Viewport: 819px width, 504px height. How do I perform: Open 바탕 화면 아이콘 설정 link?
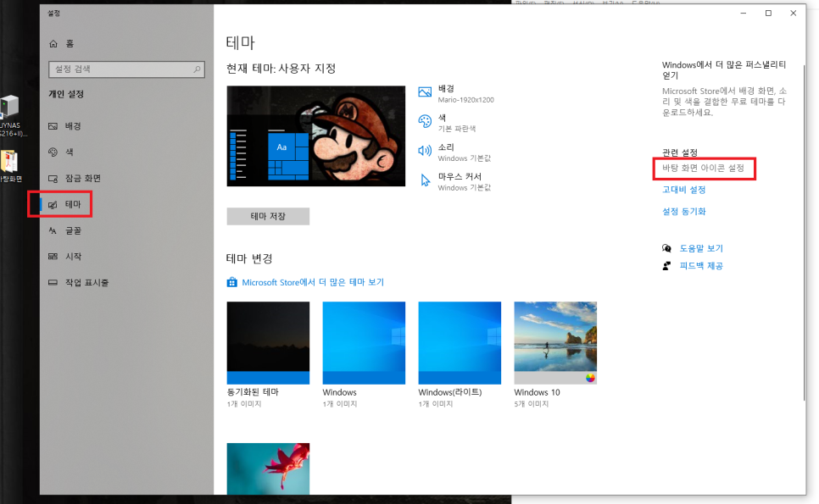point(703,168)
